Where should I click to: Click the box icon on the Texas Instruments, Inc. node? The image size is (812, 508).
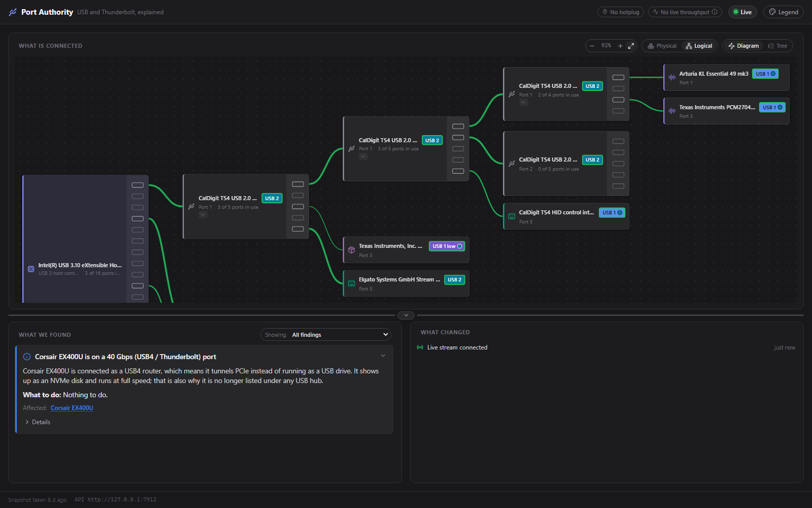pos(351,250)
